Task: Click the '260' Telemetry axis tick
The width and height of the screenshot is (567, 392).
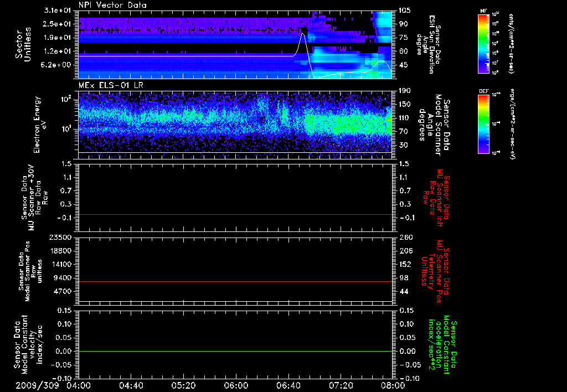Action: pos(405,238)
